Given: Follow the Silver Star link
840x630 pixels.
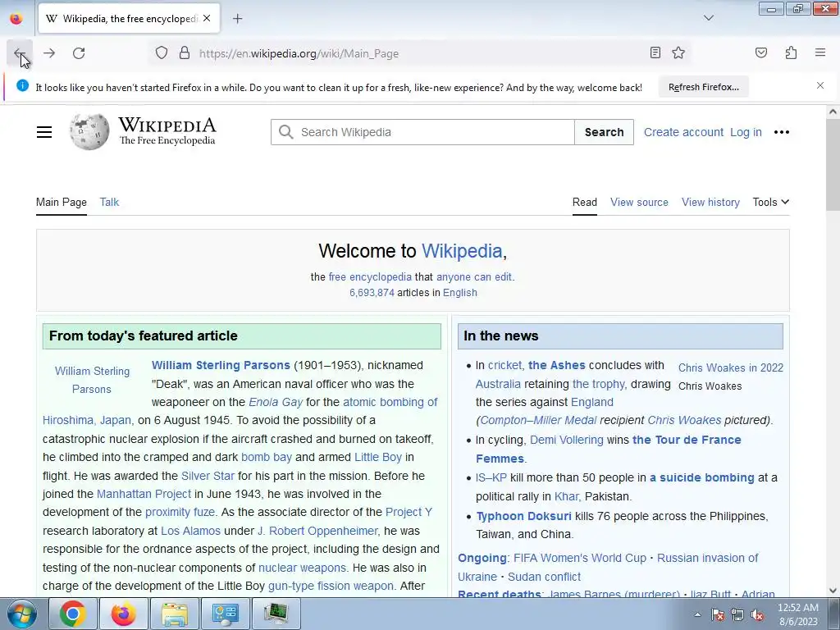Looking at the screenshot, I should 208,476.
